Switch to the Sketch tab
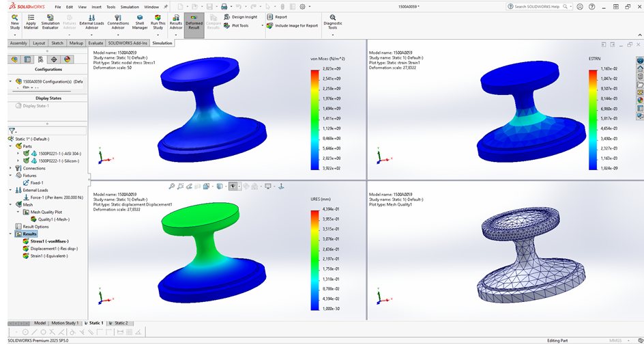Viewport: 644px width, 345px height. coord(57,43)
